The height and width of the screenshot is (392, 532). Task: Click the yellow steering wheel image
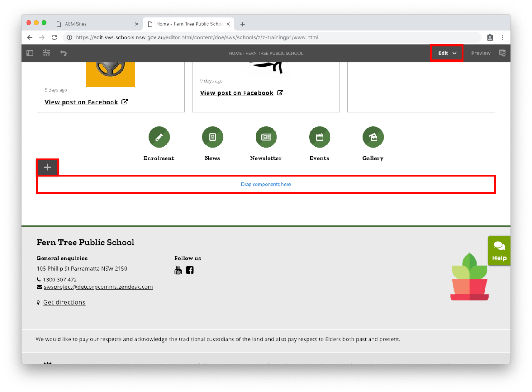coord(111,74)
